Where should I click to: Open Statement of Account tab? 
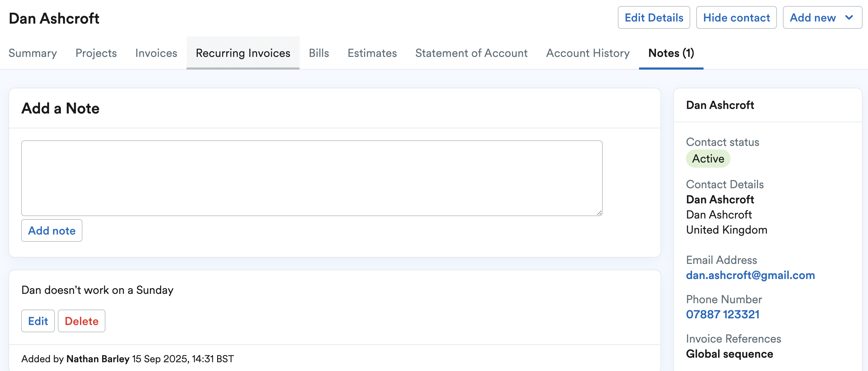pyautogui.click(x=471, y=53)
